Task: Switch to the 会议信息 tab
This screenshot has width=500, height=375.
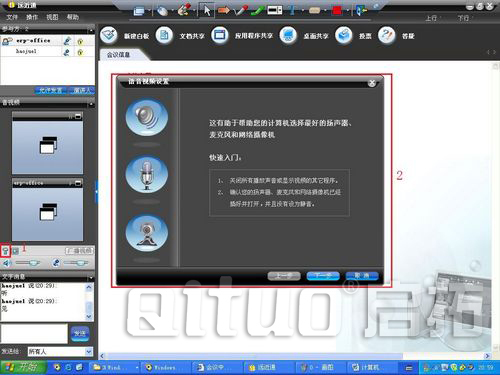Action: click(x=119, y=55)
